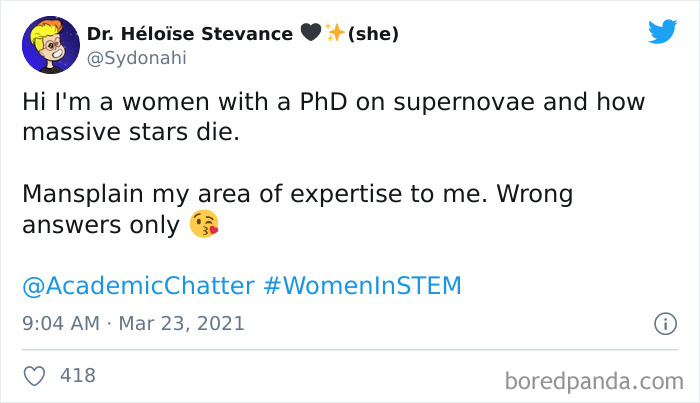Image resolution: width=700 pixels, height=403 pixels.
Task: Click the Mar 23, 2021 date
Action: tap(181, 324)
